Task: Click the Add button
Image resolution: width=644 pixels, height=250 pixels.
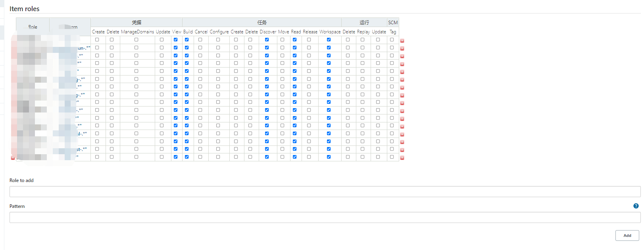Action: pyautogui.click(x=627, y=235)
